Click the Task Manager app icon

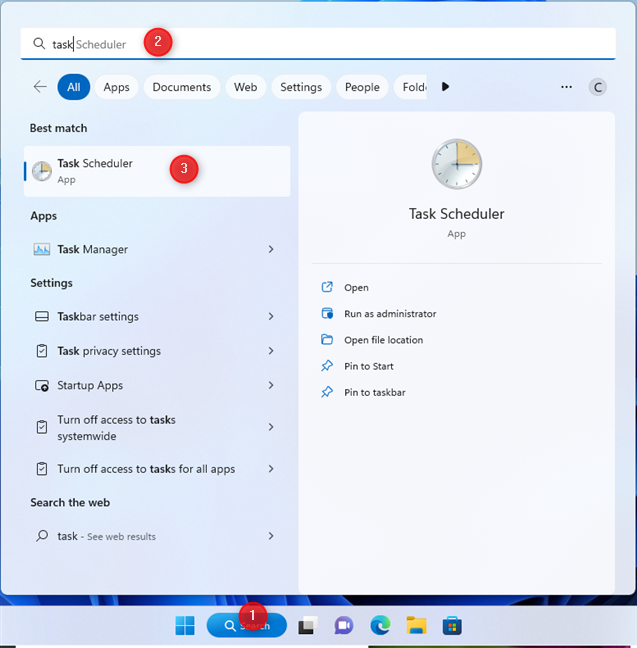(x=42, y=249)
